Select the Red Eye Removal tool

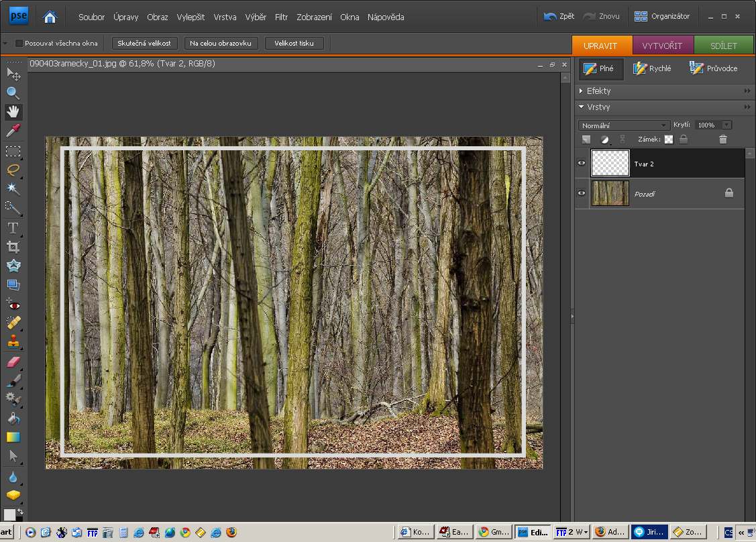13,305
